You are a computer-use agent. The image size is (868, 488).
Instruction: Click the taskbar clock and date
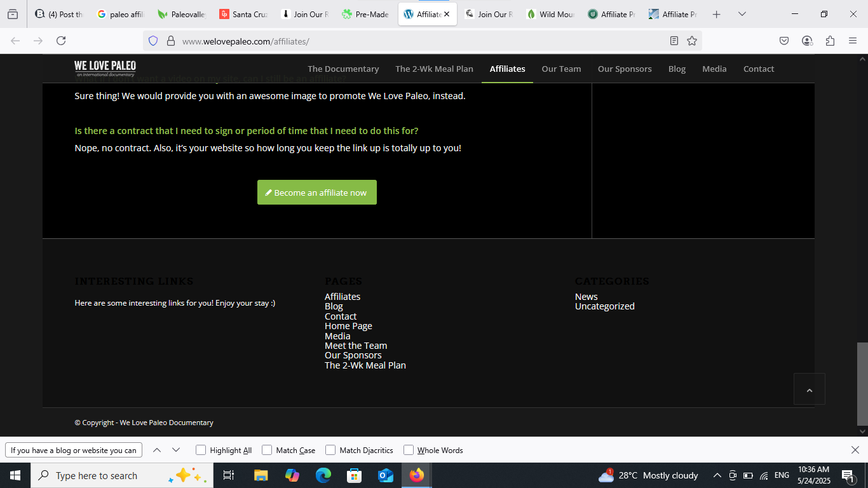point(814,475)
